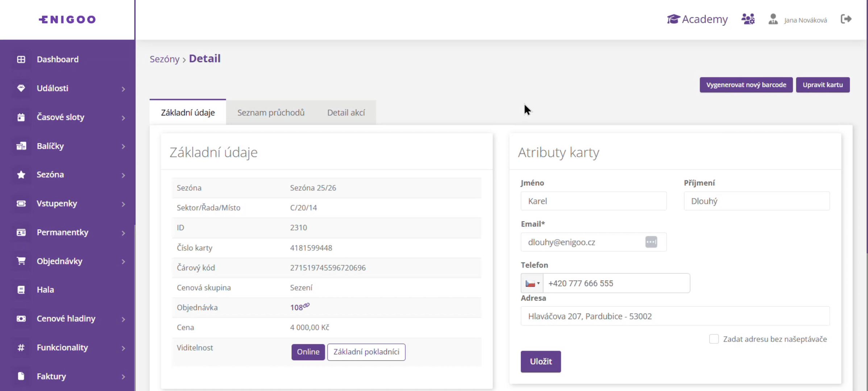The image size is (868, 391).
Task: Open order 108 link icon
Action: 307,305
